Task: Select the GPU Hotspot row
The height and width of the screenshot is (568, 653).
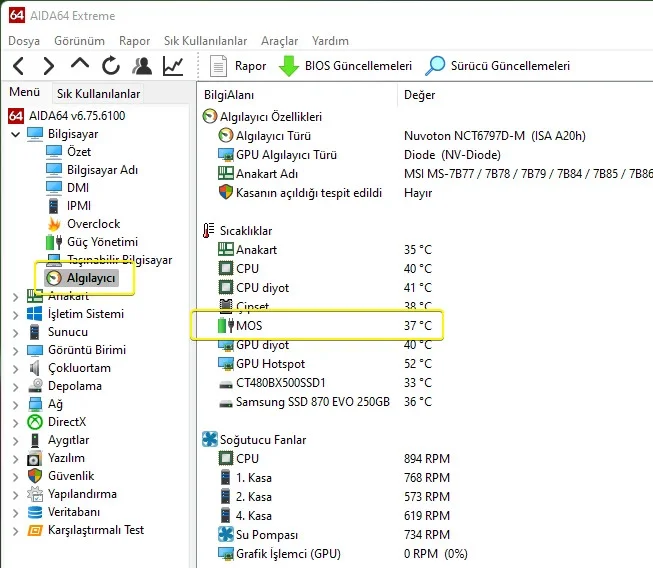Action: [x=325, y=364]
